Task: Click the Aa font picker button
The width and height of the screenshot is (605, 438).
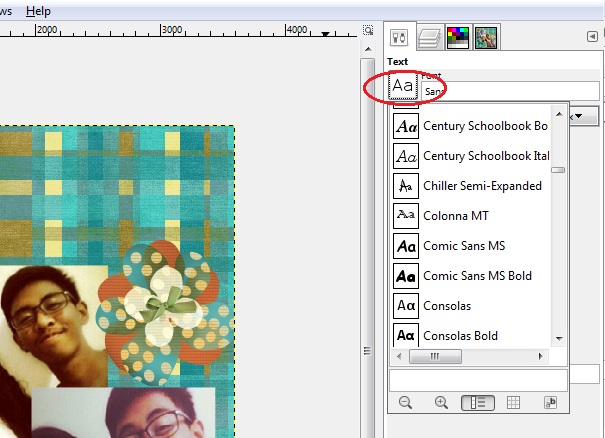Action: coord(402,85)
